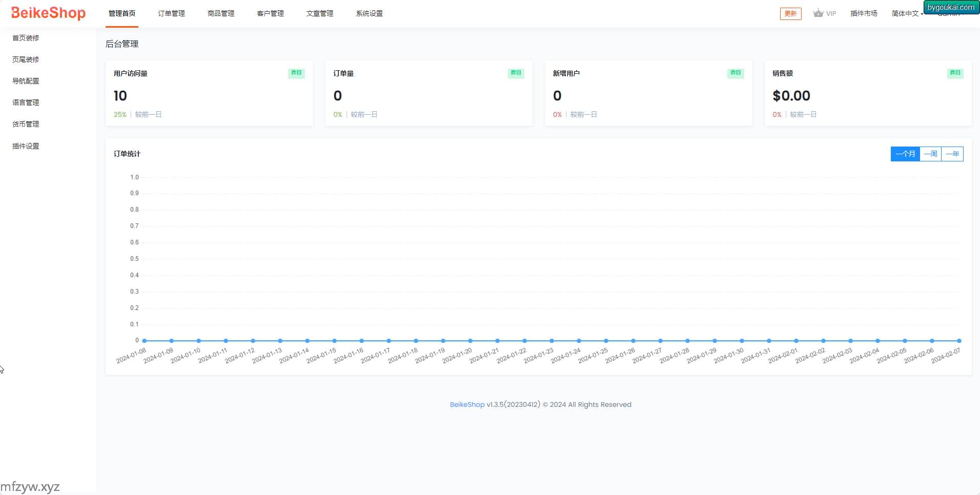Open the 订单管理 menu

coord(171,13)
